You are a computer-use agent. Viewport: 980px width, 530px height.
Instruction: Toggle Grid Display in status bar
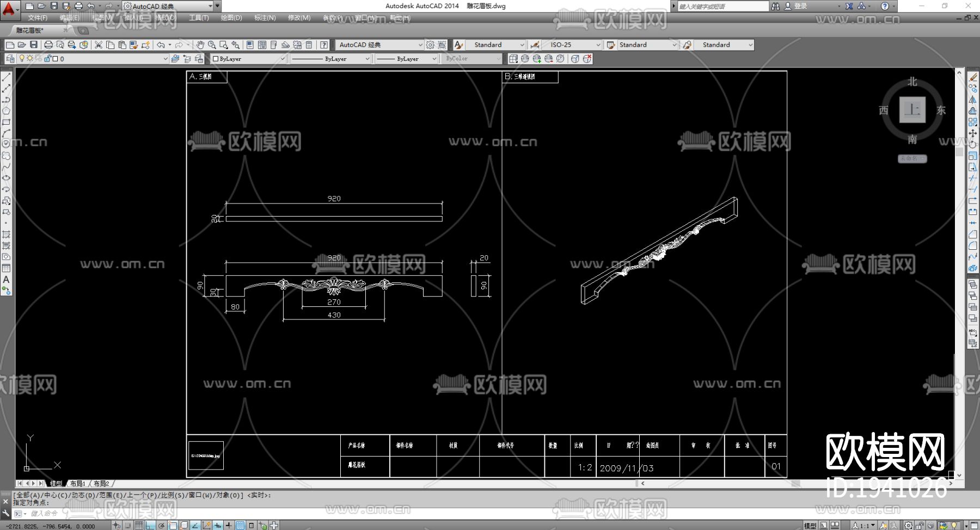pyautogui.click(x=139, y=525)
